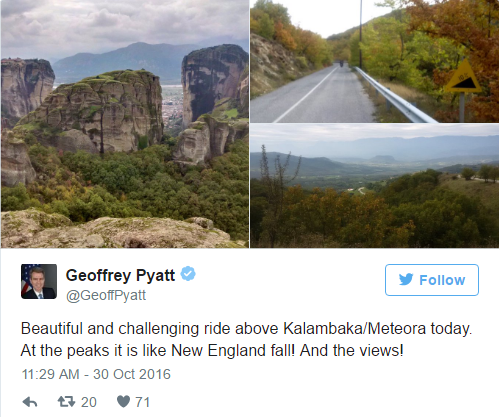This screenshot has width=499, height=417.
Task: Click the yellow steep-grade road sign in photo
Action: click(x=464, y=77)
